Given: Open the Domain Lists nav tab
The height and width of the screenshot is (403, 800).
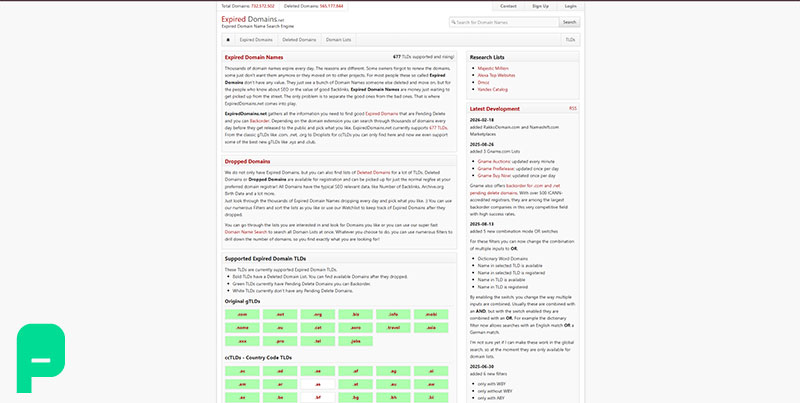Looking at the screenshot, I should tap(338, 40).
